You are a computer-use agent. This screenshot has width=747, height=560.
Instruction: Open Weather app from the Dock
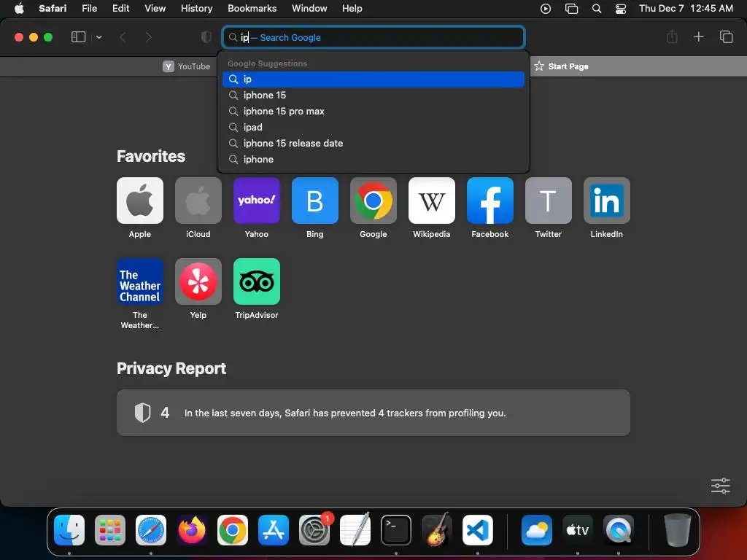537,530
